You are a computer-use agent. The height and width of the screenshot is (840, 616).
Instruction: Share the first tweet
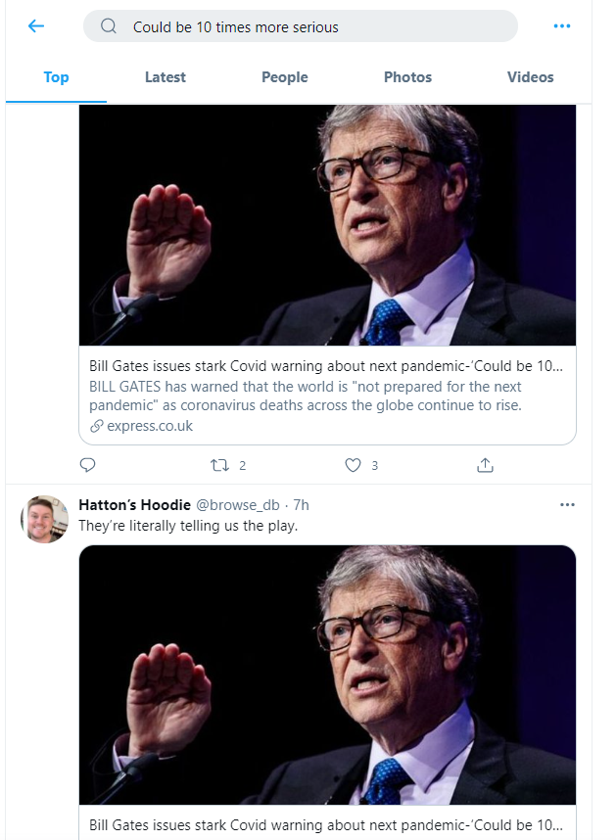[x=485, y=466]
